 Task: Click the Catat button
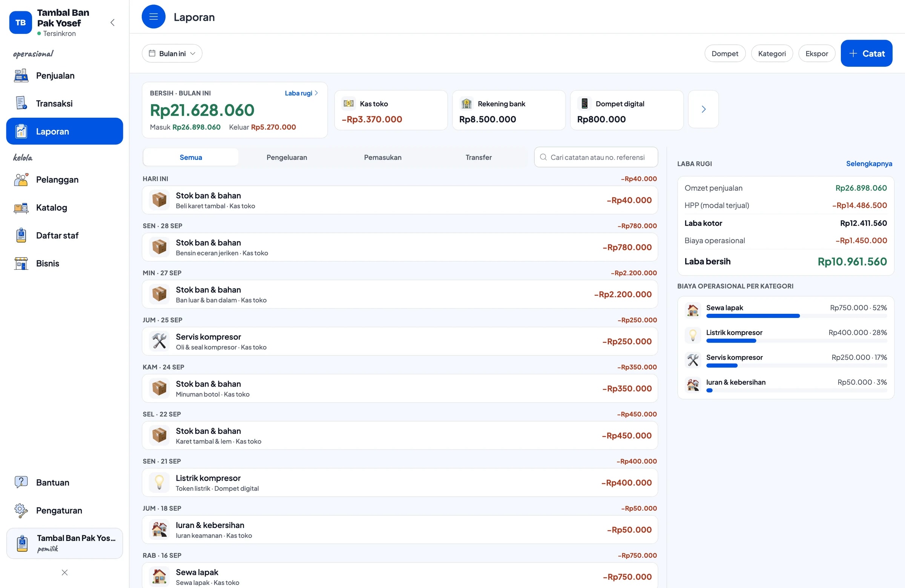pos(866,54)
